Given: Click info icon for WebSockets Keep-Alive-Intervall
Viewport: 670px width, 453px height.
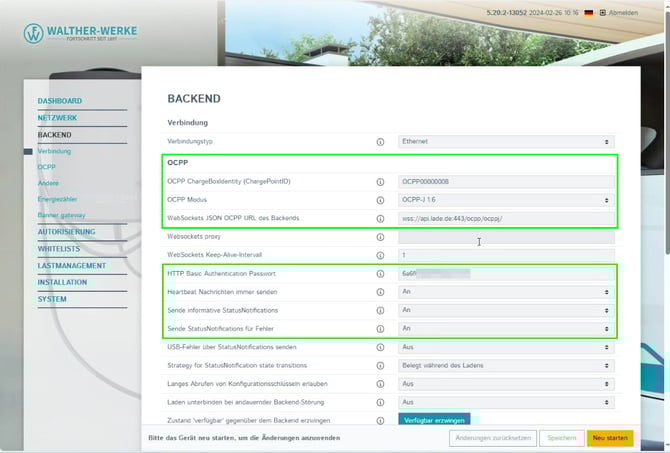Looking at the screenshot, I should [380, 255].
